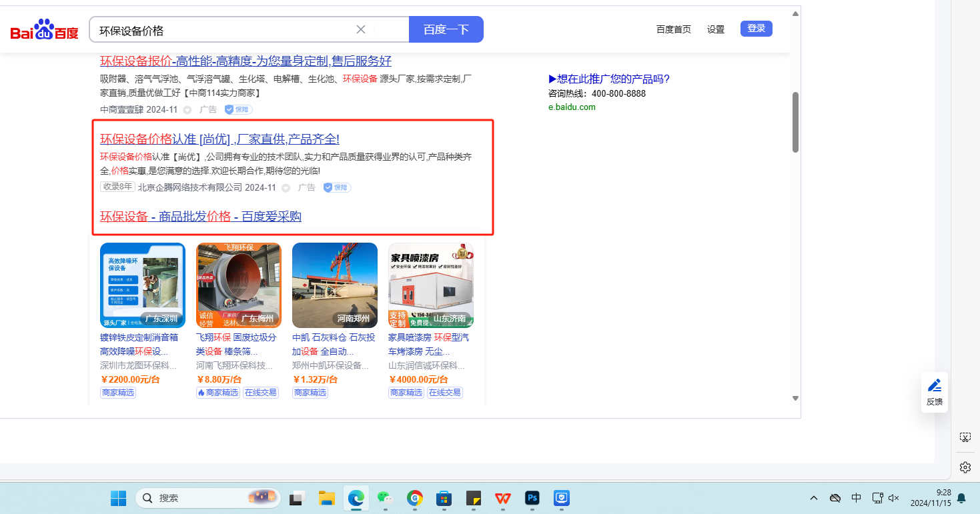Launch Google Chrome from the taskbar
This screenshot has height=514, width=980.
point(415,498)
